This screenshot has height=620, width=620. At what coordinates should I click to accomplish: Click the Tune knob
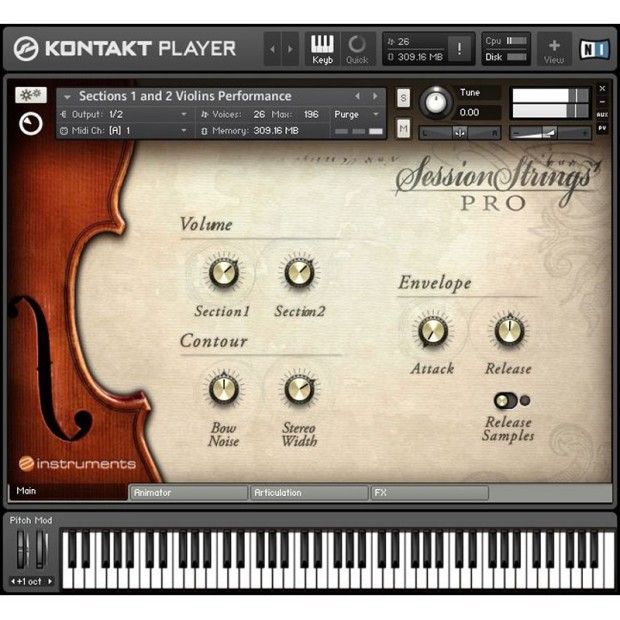(x=436, y=103)
